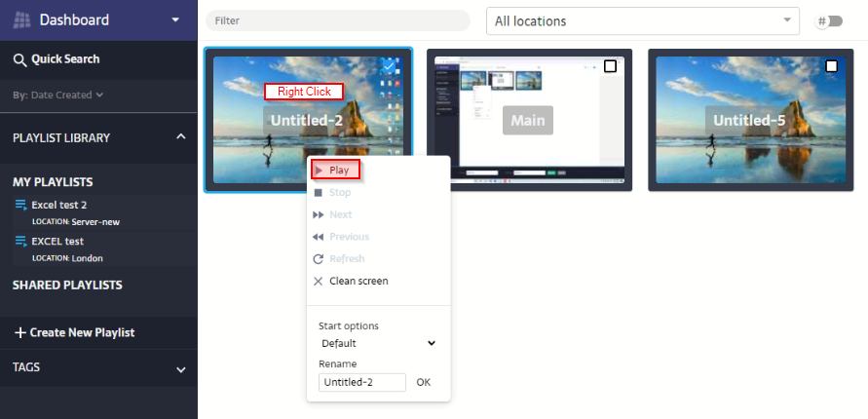The height and width of the screenshot is (419, 868).
Task: Open the All locations dropdown
Action: coord(641,20)
